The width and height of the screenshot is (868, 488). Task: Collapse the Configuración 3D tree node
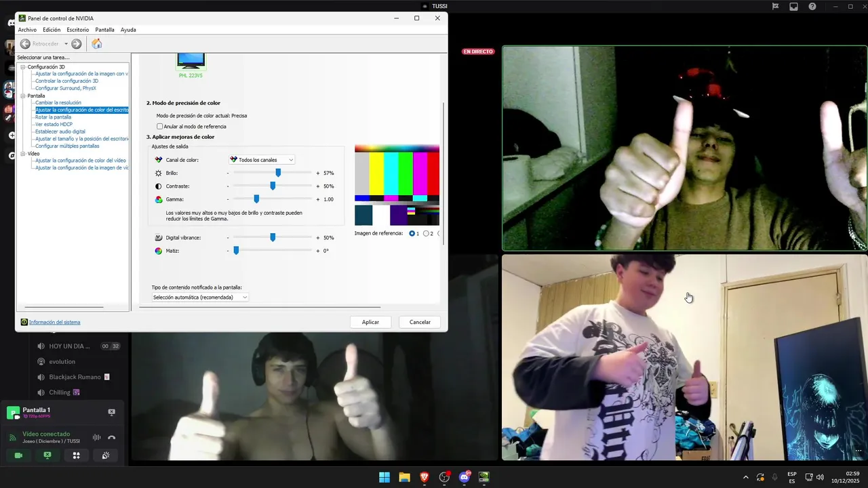point(23,67)
